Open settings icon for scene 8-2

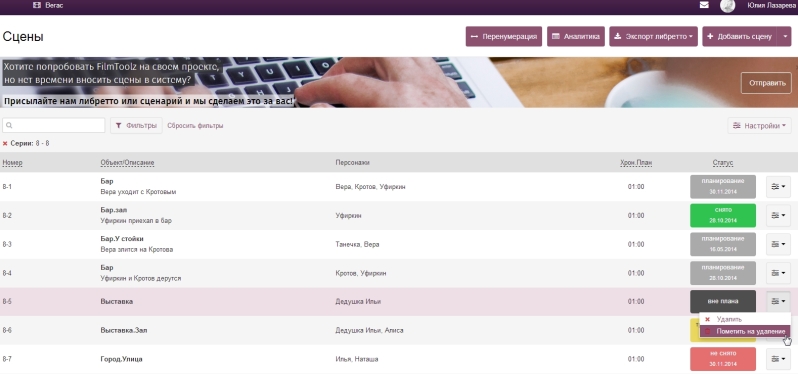(x=778, y=216)
